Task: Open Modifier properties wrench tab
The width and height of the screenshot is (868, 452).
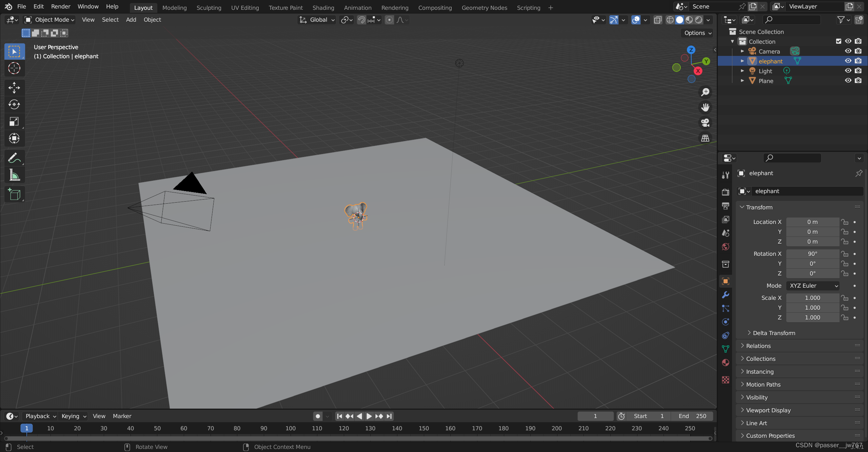Action: click(726, 295)
